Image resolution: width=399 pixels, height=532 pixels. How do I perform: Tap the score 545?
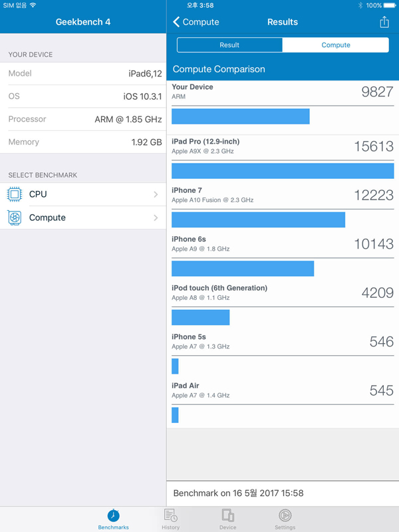pyautogui.click(x=381, y=390)
